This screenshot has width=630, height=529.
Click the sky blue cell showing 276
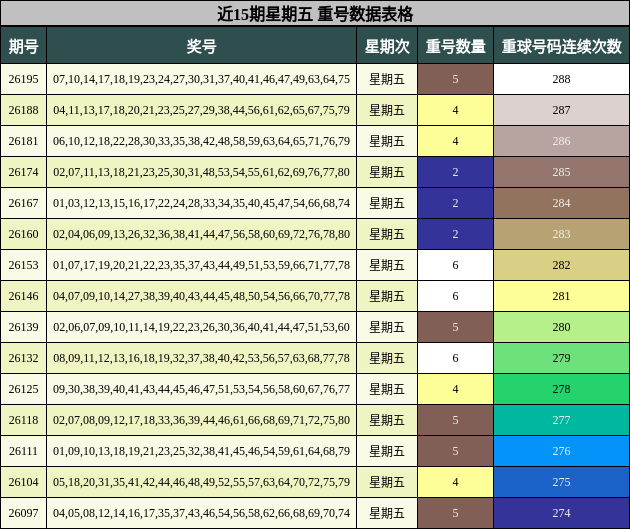561,451
